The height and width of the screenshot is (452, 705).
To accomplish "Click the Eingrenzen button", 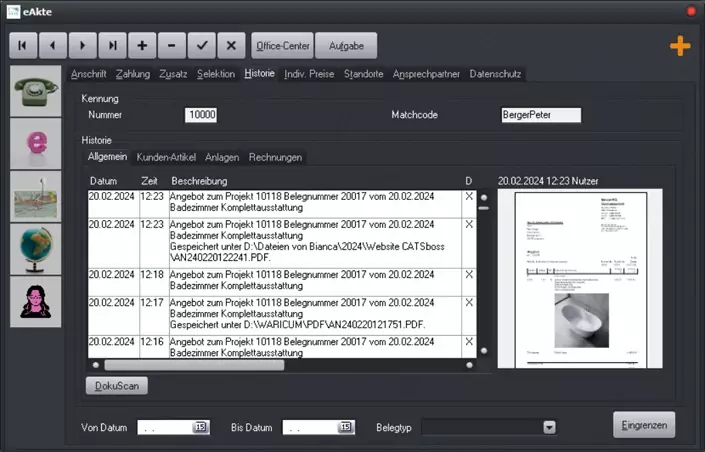I will [x=644, y=425].
